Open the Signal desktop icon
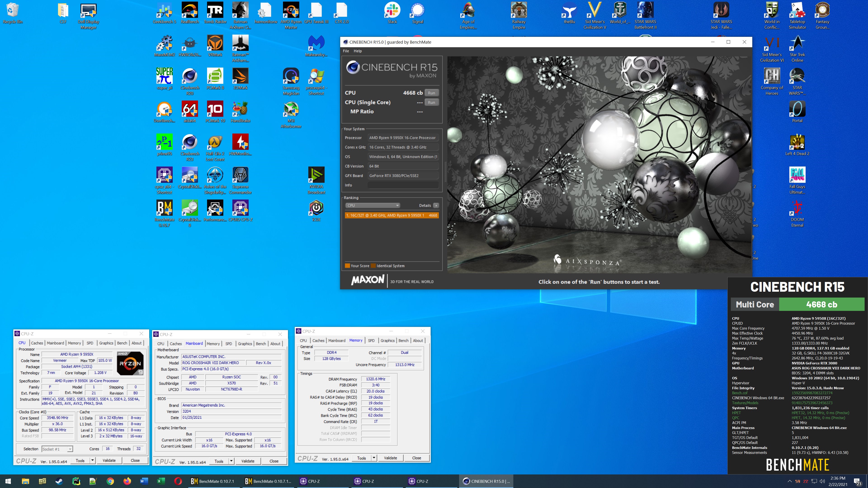 point(417,13)
